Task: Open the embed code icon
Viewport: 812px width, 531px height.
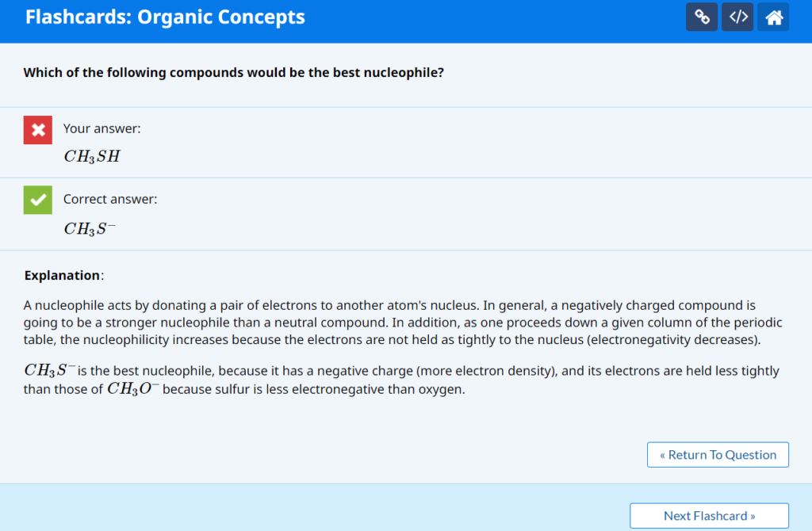Action: coord(737,17)
